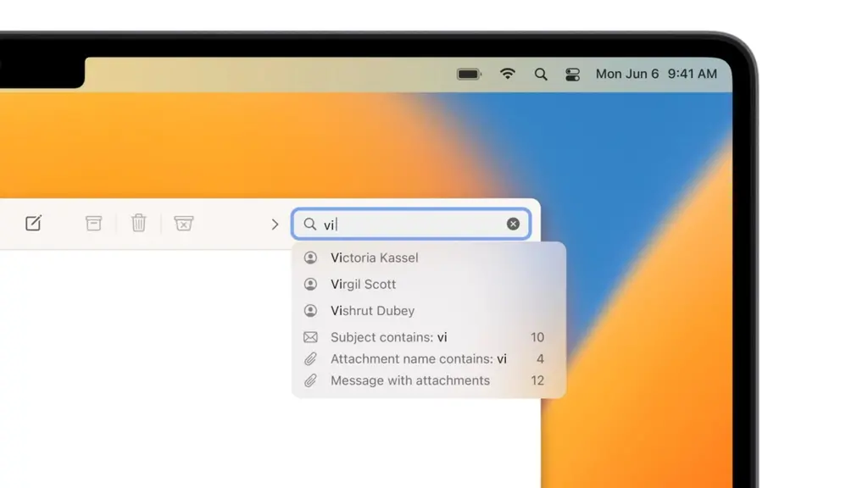Image resolution: width=868 pixels, height=488 pixels.
Task: Click the person icon beside Victoria Kassel
Action: [310, 258]
